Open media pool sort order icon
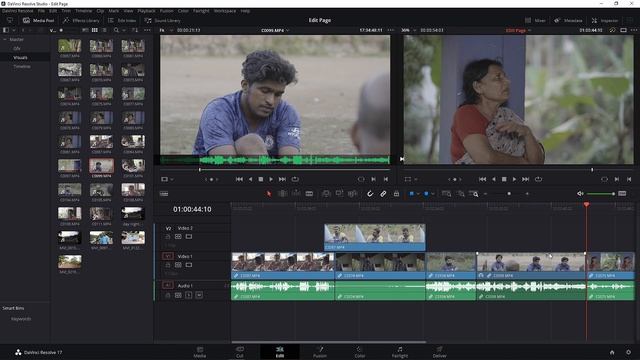Screen dimensions: 640x360 [x=135, y=30]
